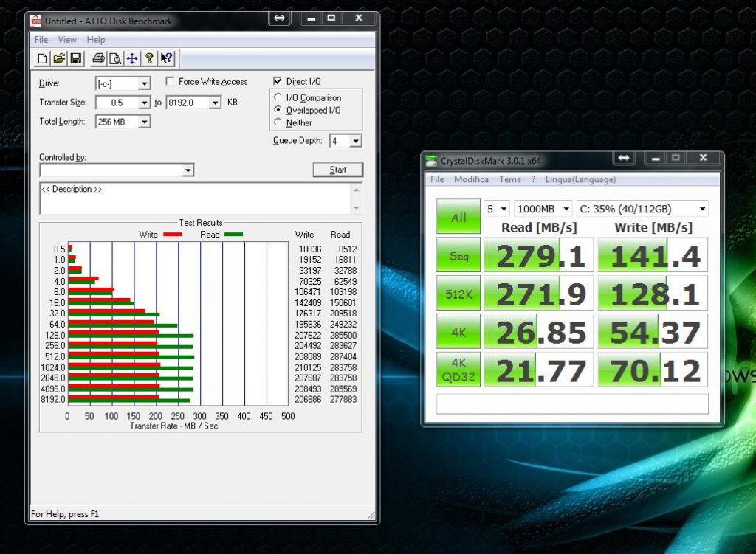Click the yellow question mark About icon
The height and width of the screenshot is (554, 756).
(149, 58)
